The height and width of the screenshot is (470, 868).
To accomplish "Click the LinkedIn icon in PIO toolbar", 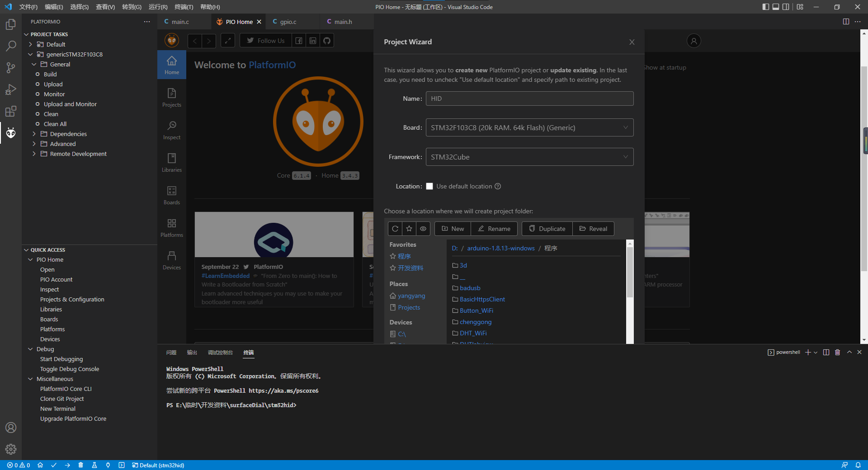I will pyautogui.click(x=313, y=41).
